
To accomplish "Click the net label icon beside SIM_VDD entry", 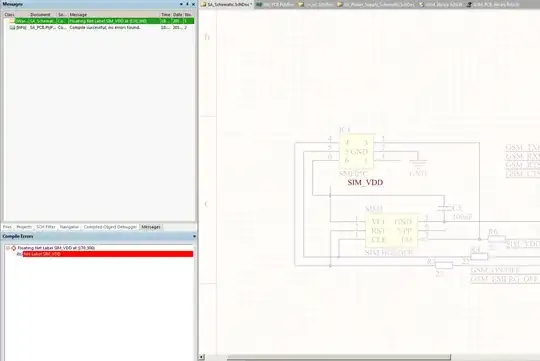I will tap(19, 254).
